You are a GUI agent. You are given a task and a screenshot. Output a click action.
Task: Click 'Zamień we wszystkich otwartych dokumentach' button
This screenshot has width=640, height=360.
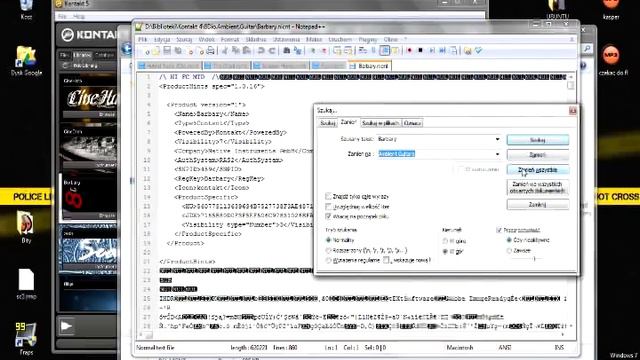(x=538, y=187)
